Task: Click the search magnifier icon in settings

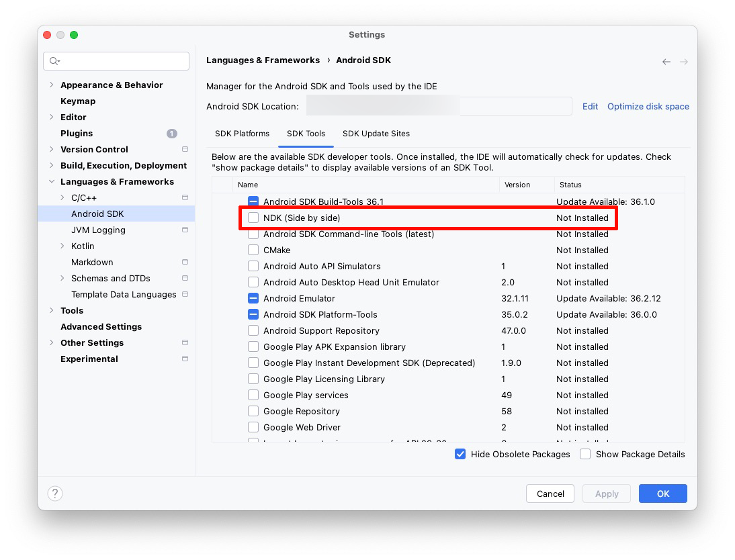Action: [x=54, y=61]
